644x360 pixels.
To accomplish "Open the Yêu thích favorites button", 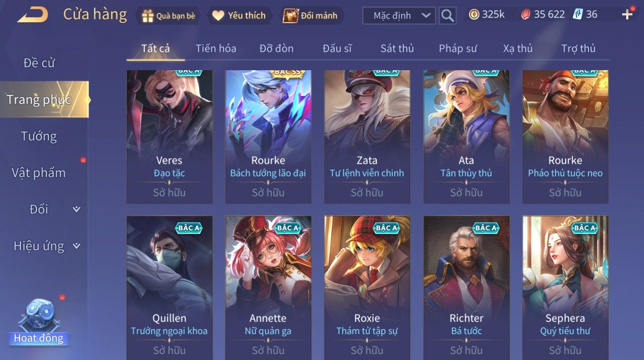I will coord(239,16).
